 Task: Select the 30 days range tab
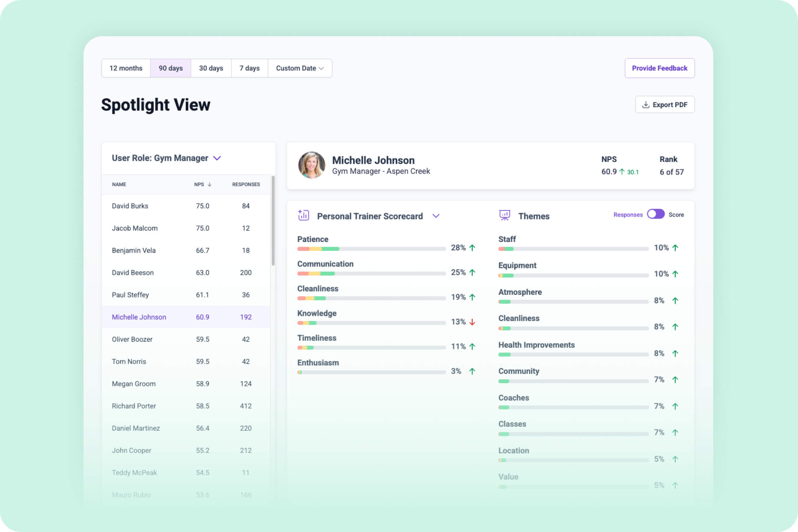pyautogui.click(x=211, y=68)
